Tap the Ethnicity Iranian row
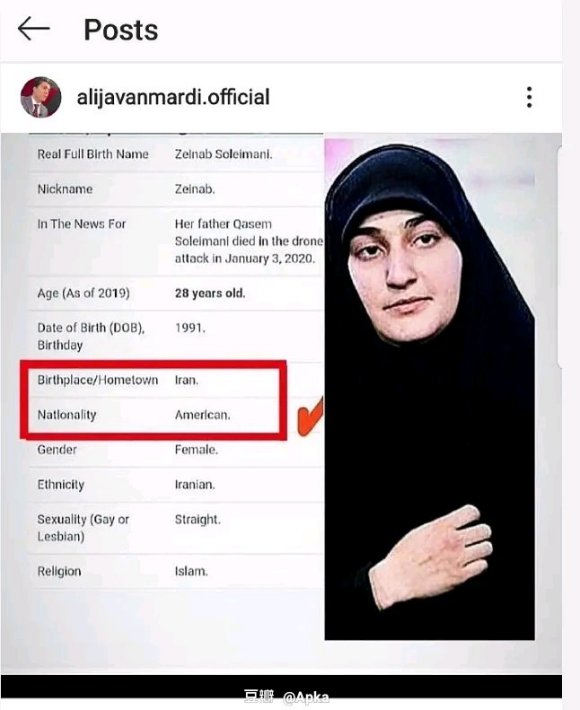Image resolution: width=580 pixels, height=710 pixels. pos(176,485)
